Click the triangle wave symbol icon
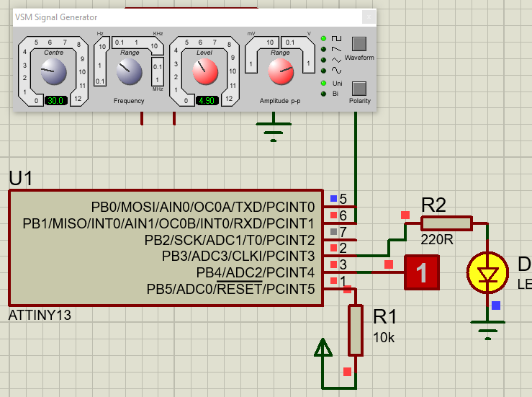Image resolution: width=532 pixels, height=397 pixels. [336, 60]
